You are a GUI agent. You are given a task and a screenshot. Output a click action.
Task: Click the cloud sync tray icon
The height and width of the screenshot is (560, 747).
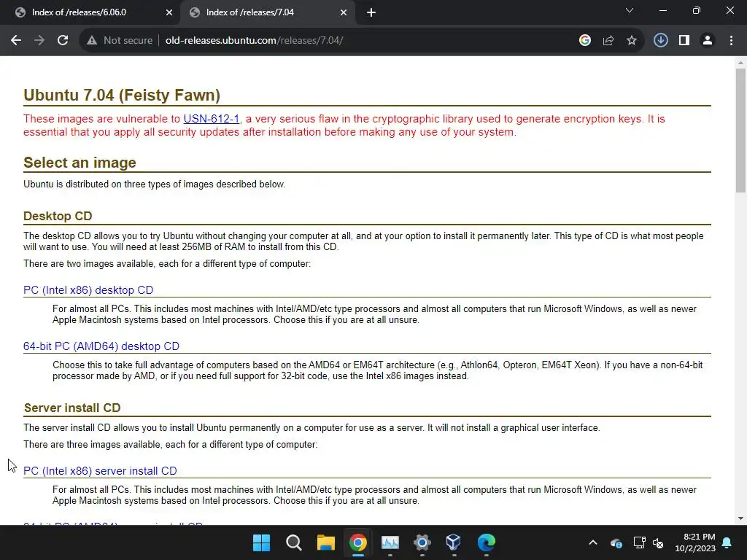(x=616, y=542)
